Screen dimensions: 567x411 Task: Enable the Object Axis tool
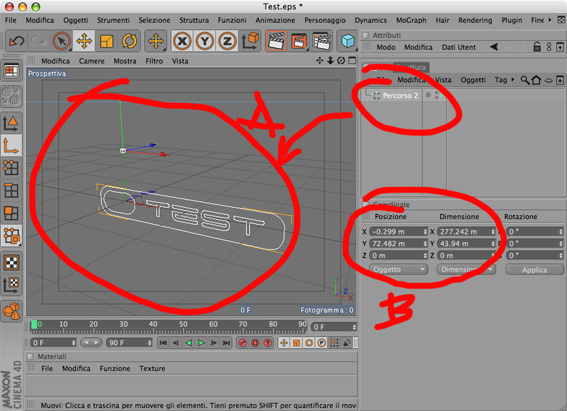click(11, 146)
